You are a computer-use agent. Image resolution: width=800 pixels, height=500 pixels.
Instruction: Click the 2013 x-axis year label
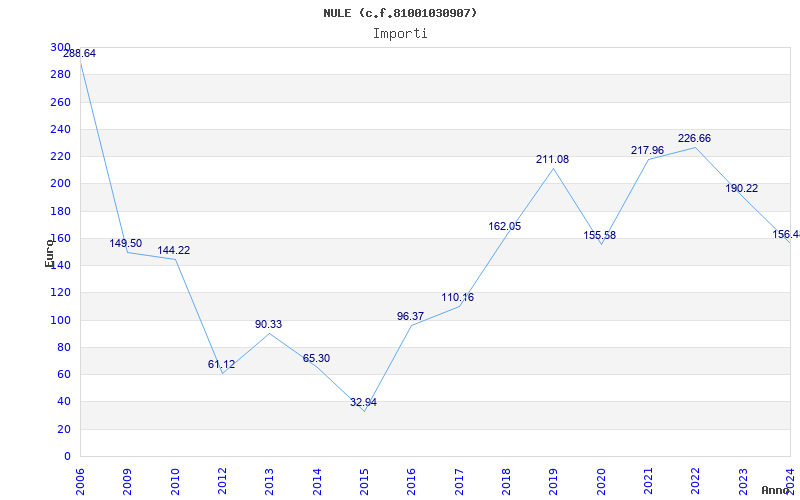click(269, 482)
